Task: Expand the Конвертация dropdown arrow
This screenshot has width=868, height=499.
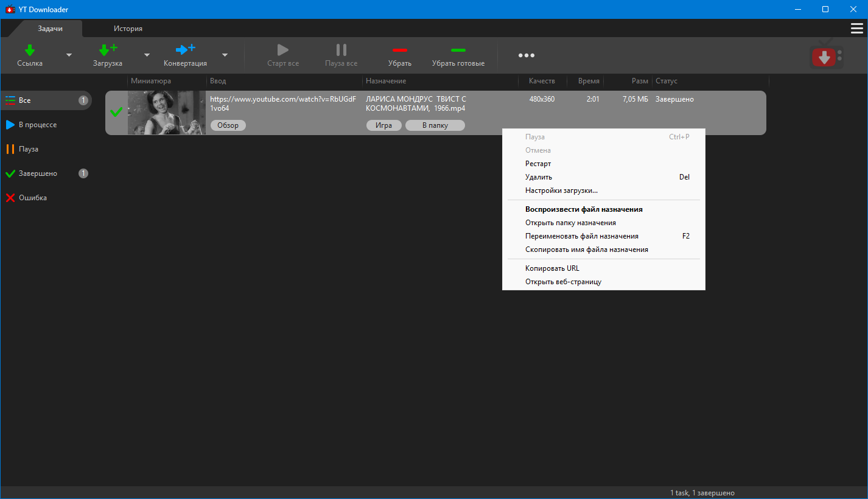Action: coord(225,55)
